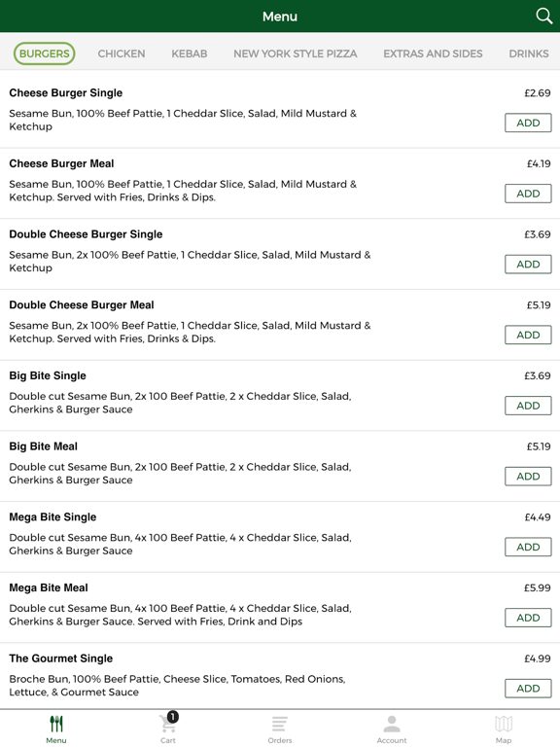Screen dimensions: 560x747
Task: Open the Cart icon with badge
Action: click(168, 723)
